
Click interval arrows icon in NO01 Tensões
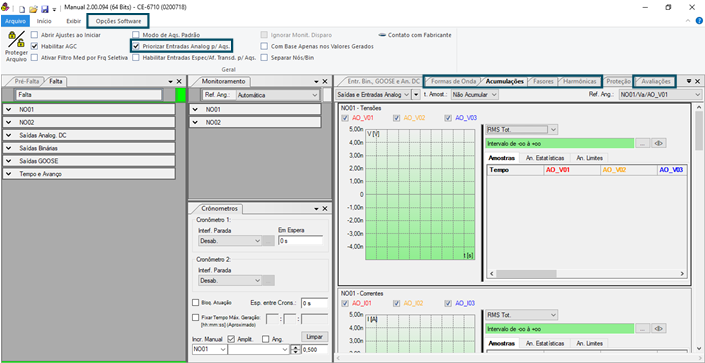pos(660,143)
